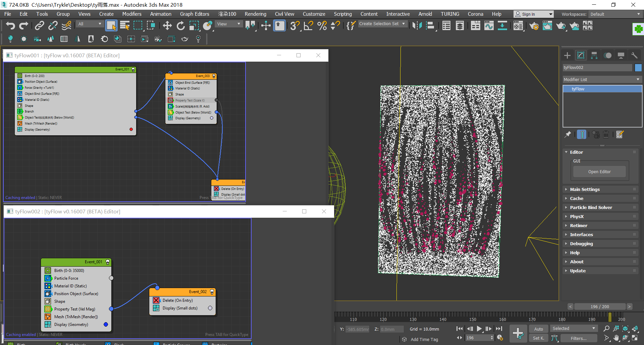This screenshot has width=644, height=345.
Task: Open Create Selection Set dropdown
Action: pos(382,24)
